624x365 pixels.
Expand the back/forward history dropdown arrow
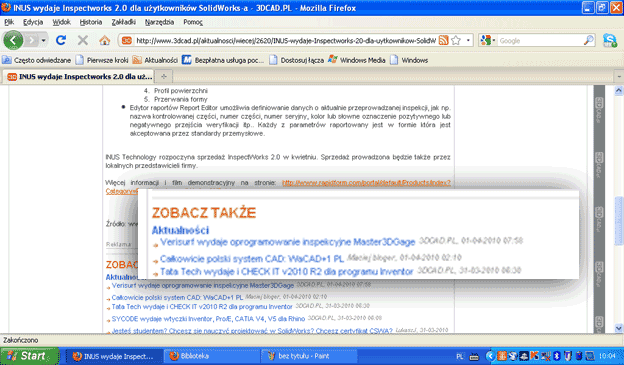click(43, 40)
